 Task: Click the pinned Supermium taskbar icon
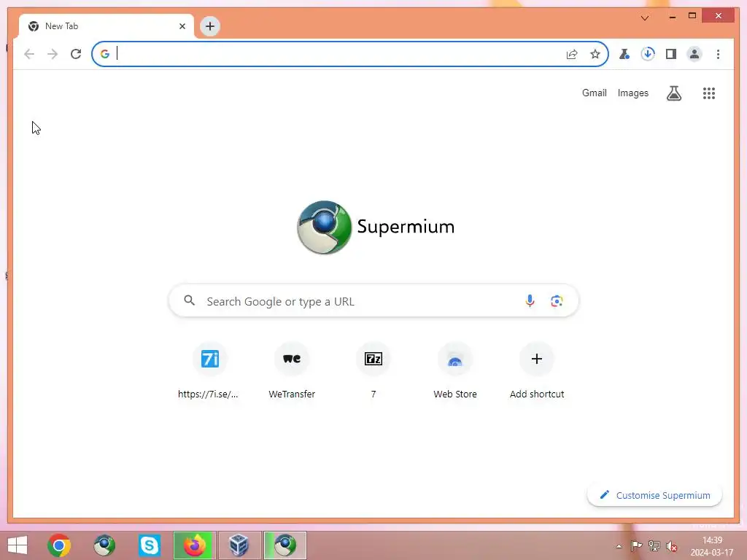[x=104, y=545]
